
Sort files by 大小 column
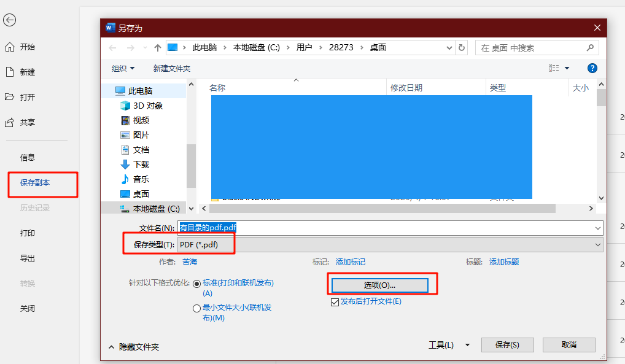pyautogui.click(x=580, y=88)
